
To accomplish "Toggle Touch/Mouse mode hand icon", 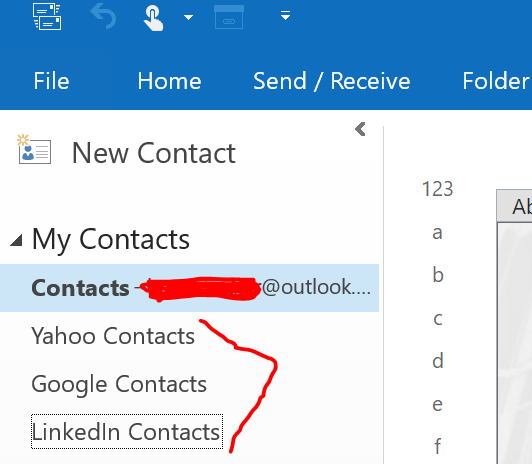I will pos(153,18).
